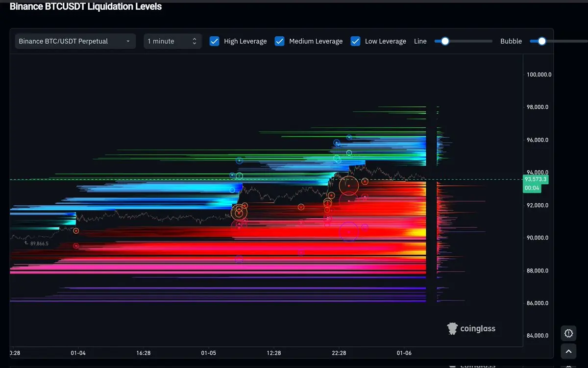588x368 pixels.
Task: Click the 01-05 date axis label
Action: (x=208, y=353)
